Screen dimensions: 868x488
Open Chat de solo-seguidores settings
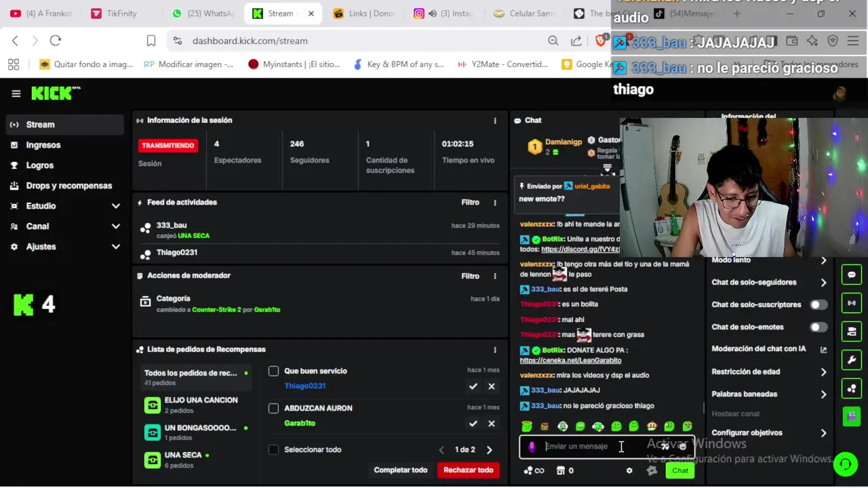click(769, 283)
